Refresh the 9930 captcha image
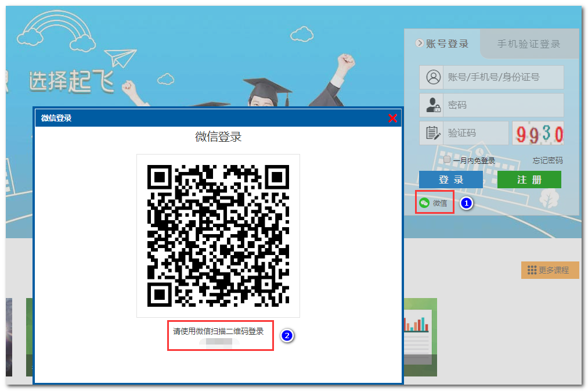Viewport: 588px width, 391px height. (x=538, y=133)
